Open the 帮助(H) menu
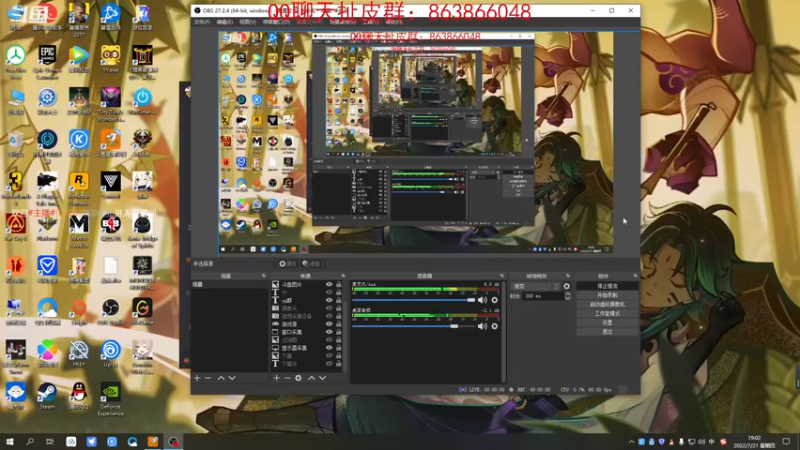 pyautogui.click(x=394, y=22)
